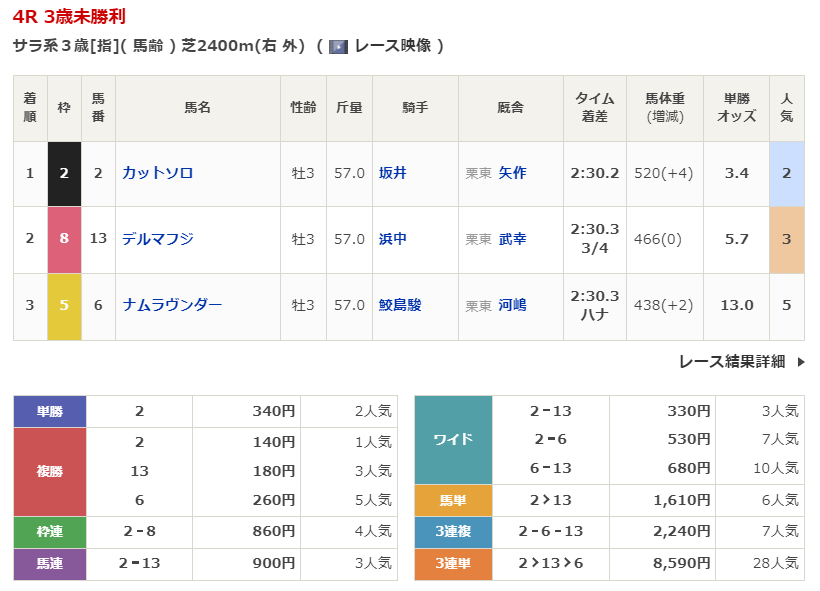Viewport: 820px width, 591px height.
Task: Click jockey name 浜中
Action: point(392,239)
